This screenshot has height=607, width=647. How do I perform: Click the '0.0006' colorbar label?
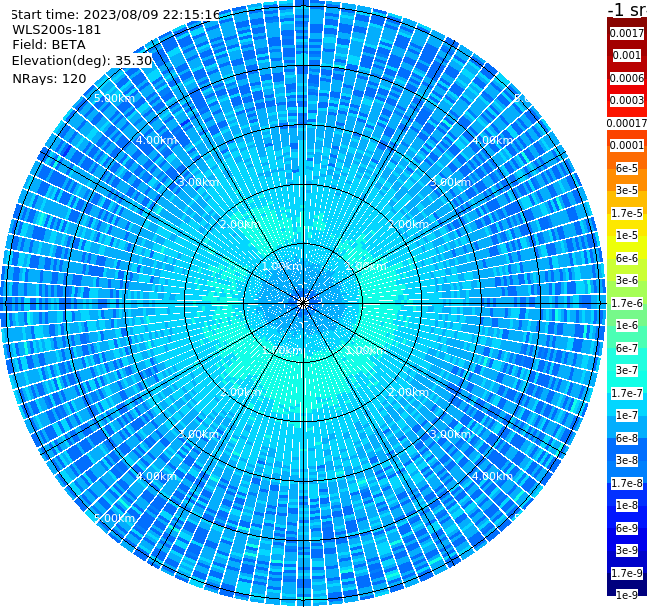tap(627, 78)
